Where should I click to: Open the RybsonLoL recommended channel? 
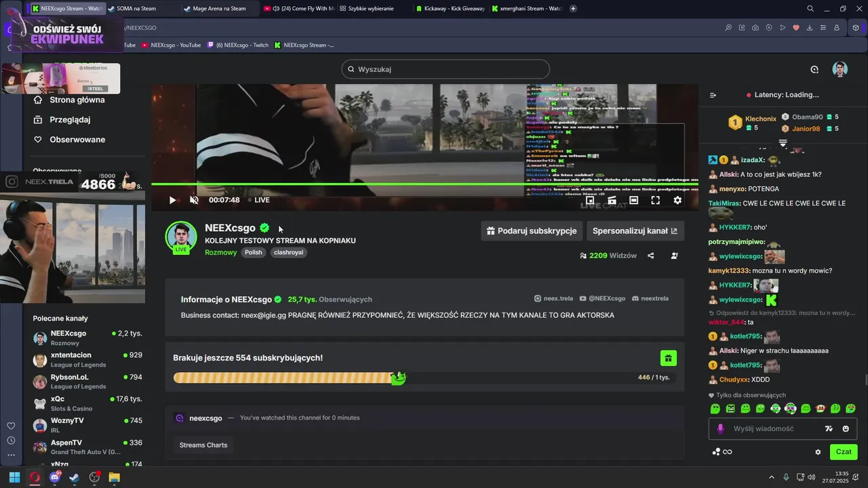pyautogui.click(x=88, y=381)
